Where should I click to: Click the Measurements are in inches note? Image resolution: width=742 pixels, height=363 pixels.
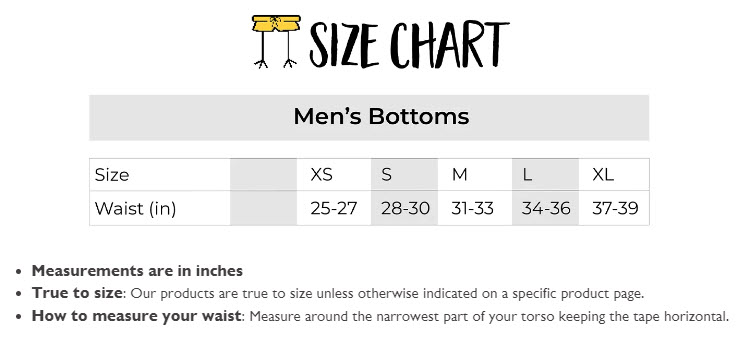137,271
